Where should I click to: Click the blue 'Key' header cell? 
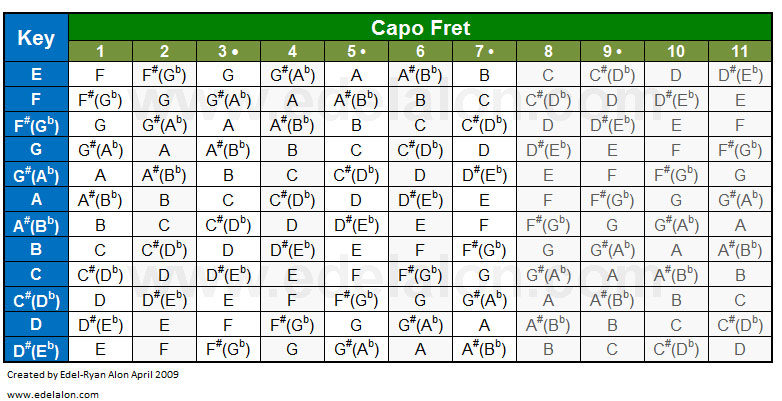36,39
